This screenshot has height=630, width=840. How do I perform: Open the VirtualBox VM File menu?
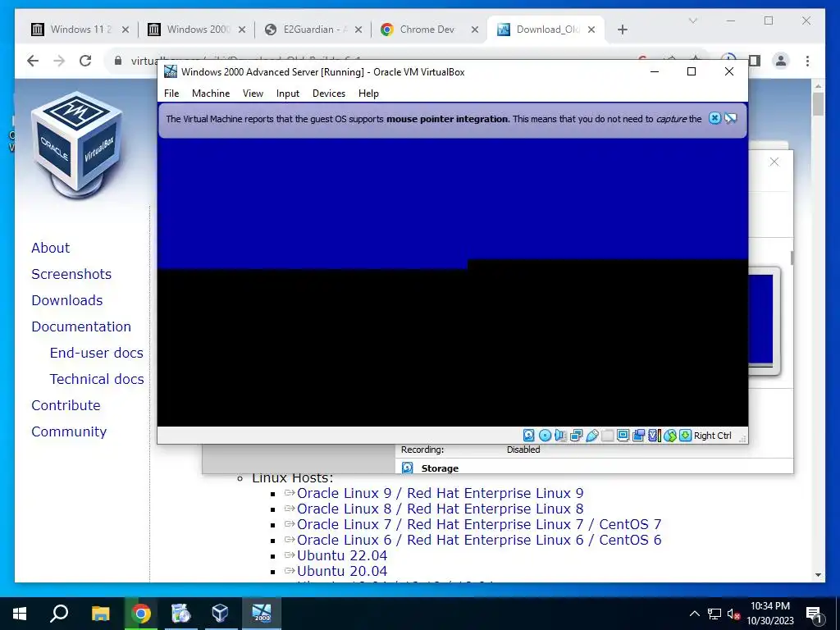pos(171,94)
